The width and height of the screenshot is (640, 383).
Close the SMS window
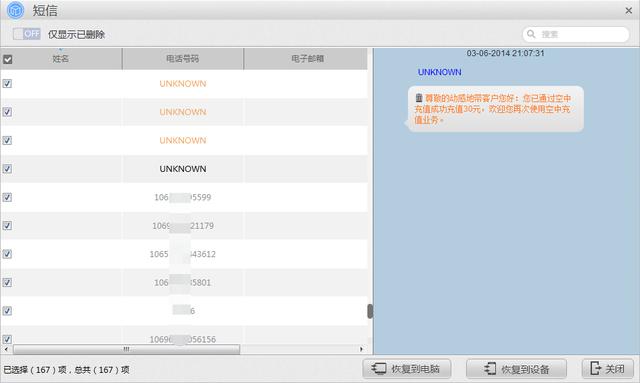coord(629,11)
